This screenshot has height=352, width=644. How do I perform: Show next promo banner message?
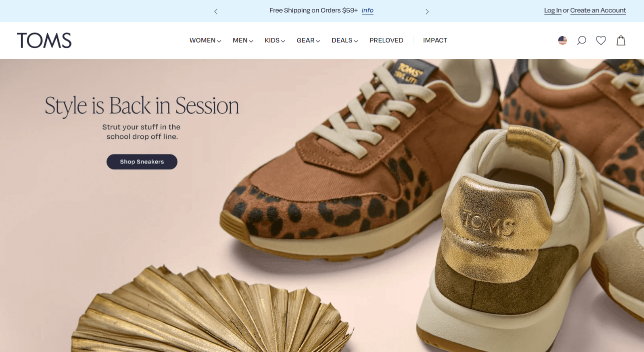(427, 11)
